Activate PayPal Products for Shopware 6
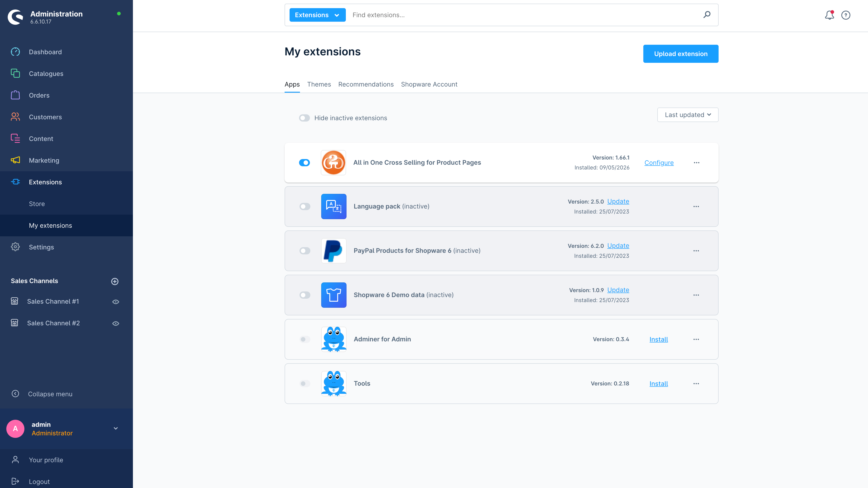The image size is (868, 488). pos(305,251)
